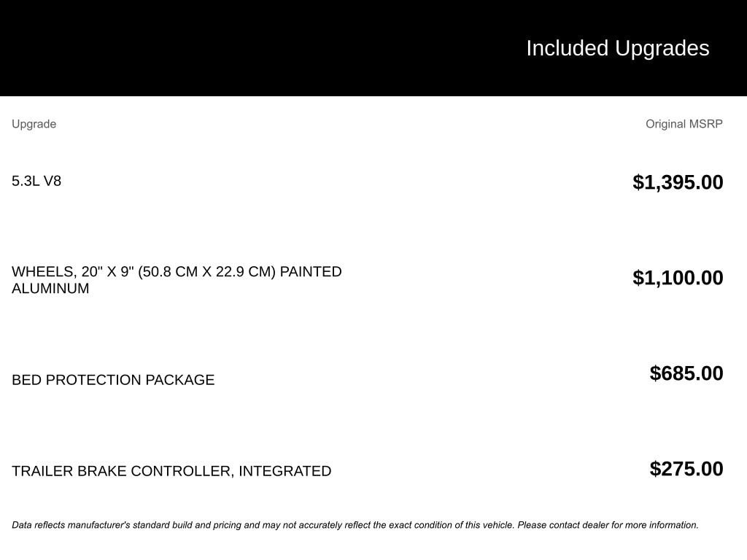Click the $1,100.00 wheels price
The width and height of the screenshot is (747, 560).
point(678,278)
